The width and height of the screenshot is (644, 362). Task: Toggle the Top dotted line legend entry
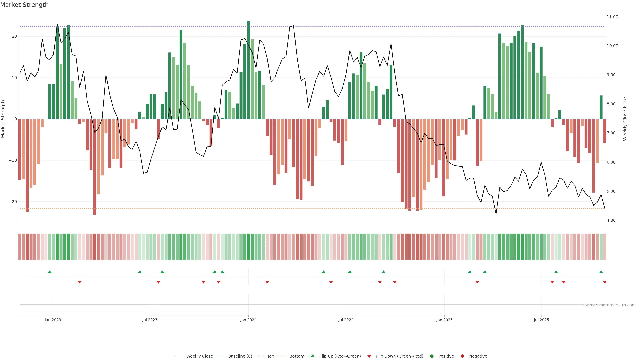(260, 356)
